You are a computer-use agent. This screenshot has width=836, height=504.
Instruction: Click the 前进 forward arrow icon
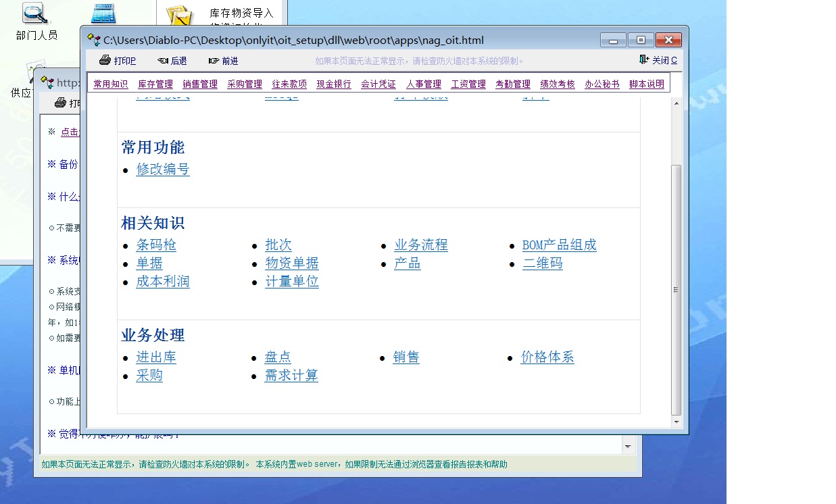[214, 61]
